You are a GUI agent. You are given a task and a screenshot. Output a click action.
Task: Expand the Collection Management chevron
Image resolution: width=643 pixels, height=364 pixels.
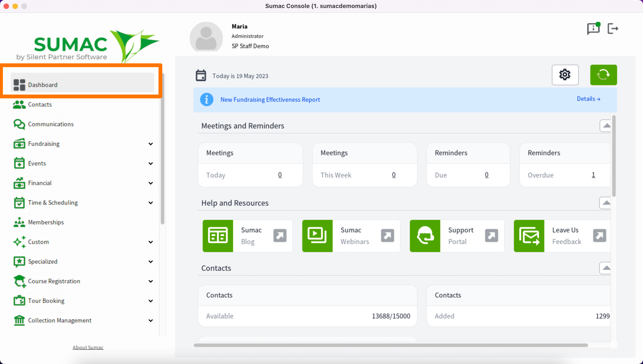pos(151,321)
